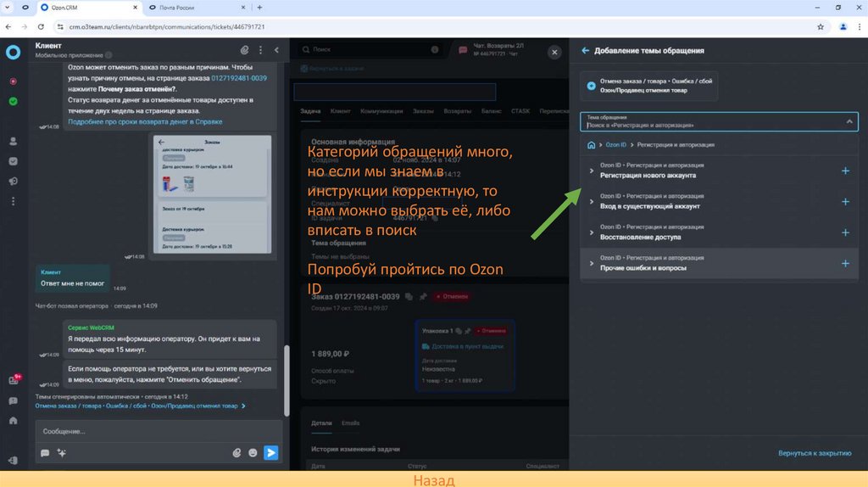Expand 'Прочие ошибки и вопросы' row chevron
This screenshot has width=868, height=487.
click(x=591, y=264)
